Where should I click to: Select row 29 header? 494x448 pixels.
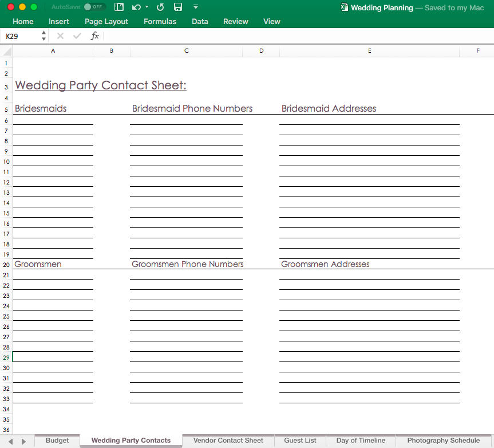(x=6, y=357)
